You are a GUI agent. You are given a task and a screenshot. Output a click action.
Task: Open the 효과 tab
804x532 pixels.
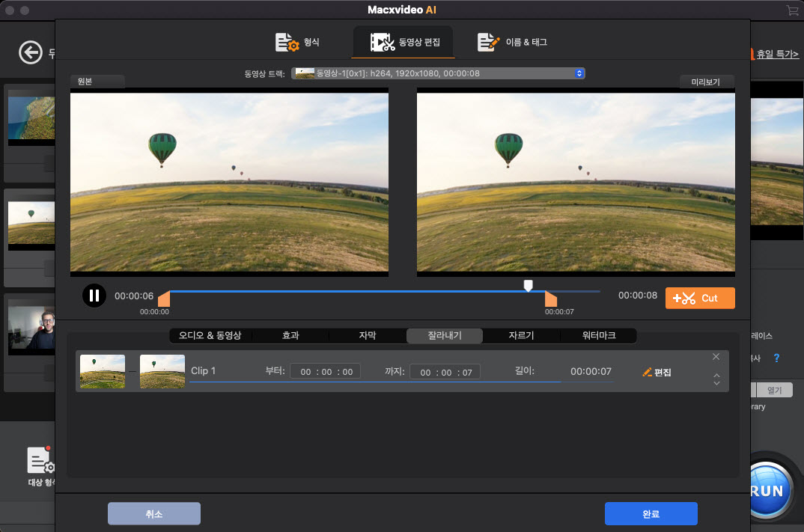290,335
